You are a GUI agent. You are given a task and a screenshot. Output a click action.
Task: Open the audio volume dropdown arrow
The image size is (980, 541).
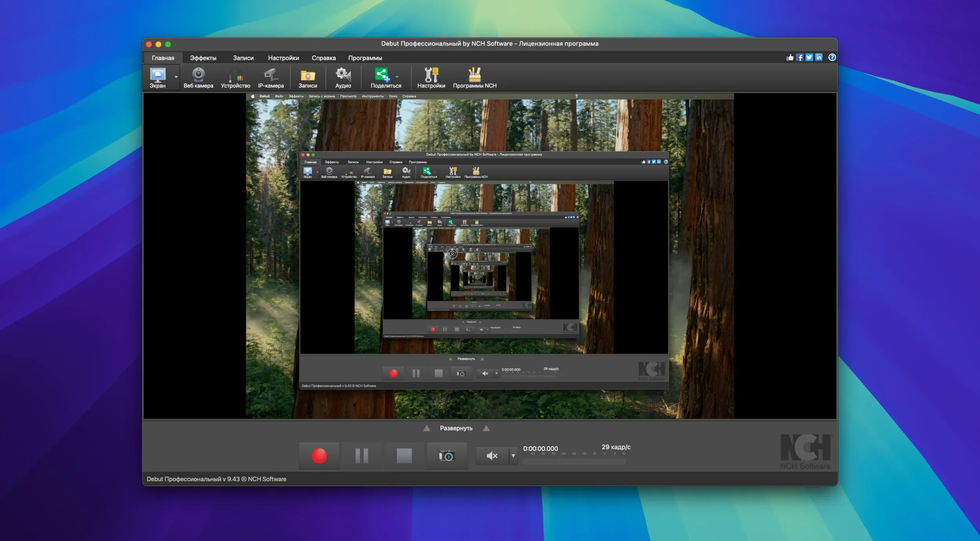pyautogui.click(x=513, y=456)
